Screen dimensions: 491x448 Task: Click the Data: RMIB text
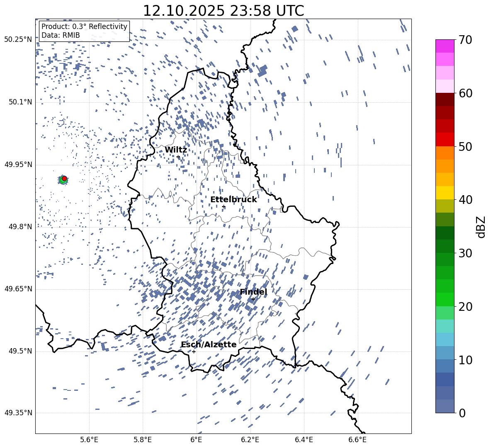pyautogui.click(x=61, y=35)
